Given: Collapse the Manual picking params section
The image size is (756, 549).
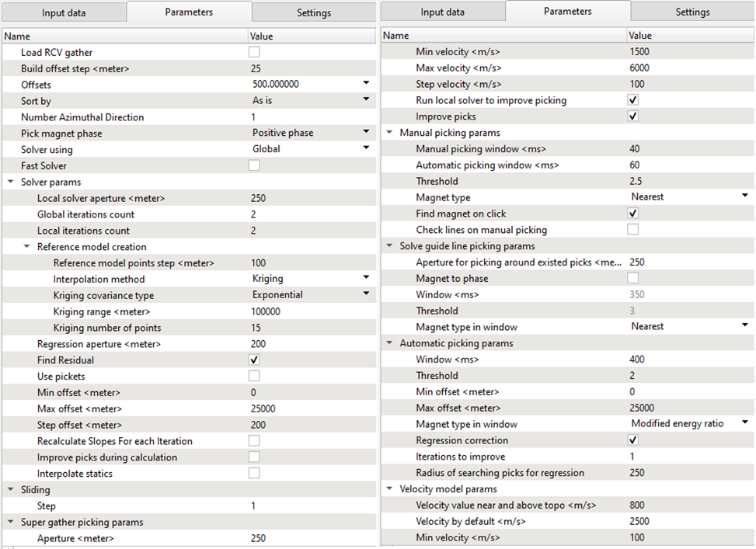Looking at the screenshot, I should click(390, 133).
